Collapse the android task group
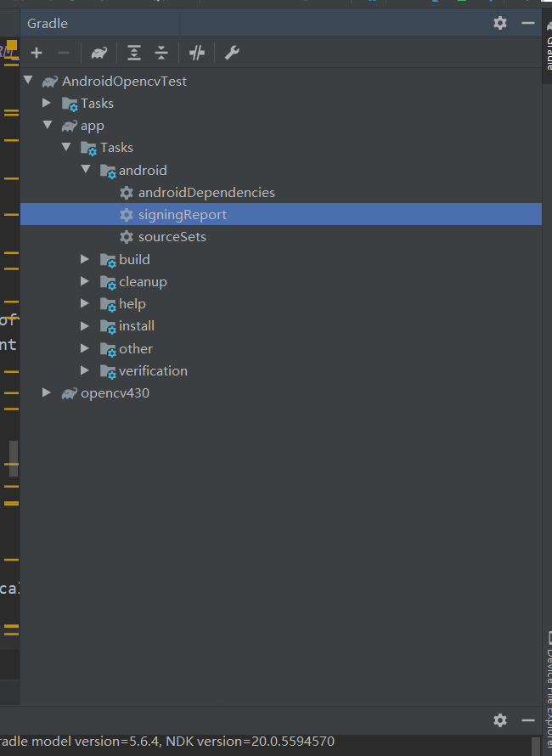This screenshot has width=552, height=756. [86, 169]
